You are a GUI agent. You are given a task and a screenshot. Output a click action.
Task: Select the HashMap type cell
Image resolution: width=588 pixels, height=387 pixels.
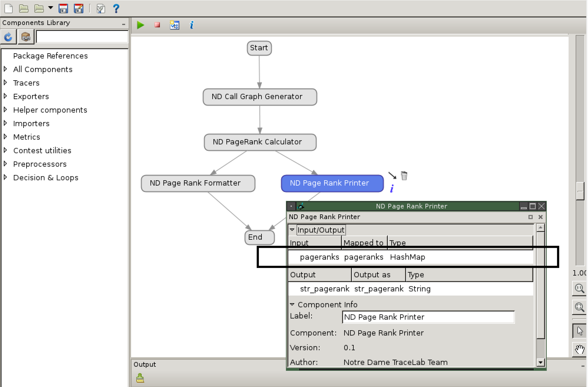click(x=408, y=257)
